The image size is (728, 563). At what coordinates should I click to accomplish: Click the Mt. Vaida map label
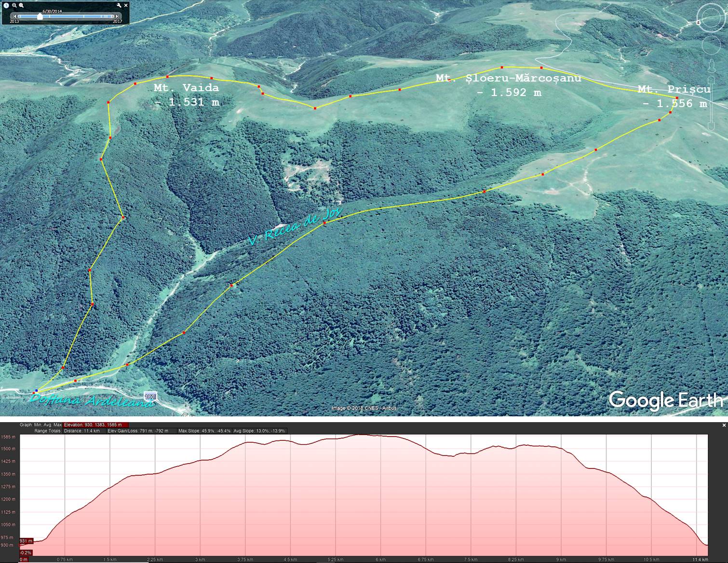[x=187, y=95]
